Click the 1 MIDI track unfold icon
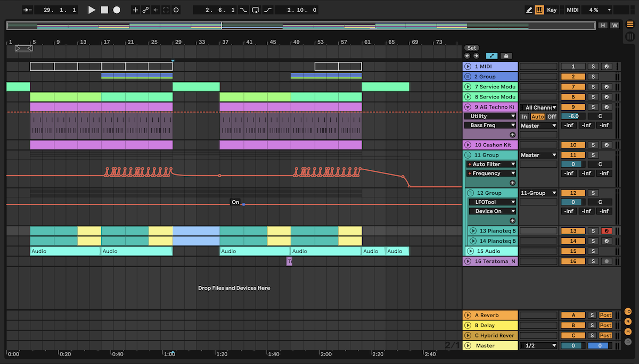Viewport: 639px width, 364px height. point(468,67)
